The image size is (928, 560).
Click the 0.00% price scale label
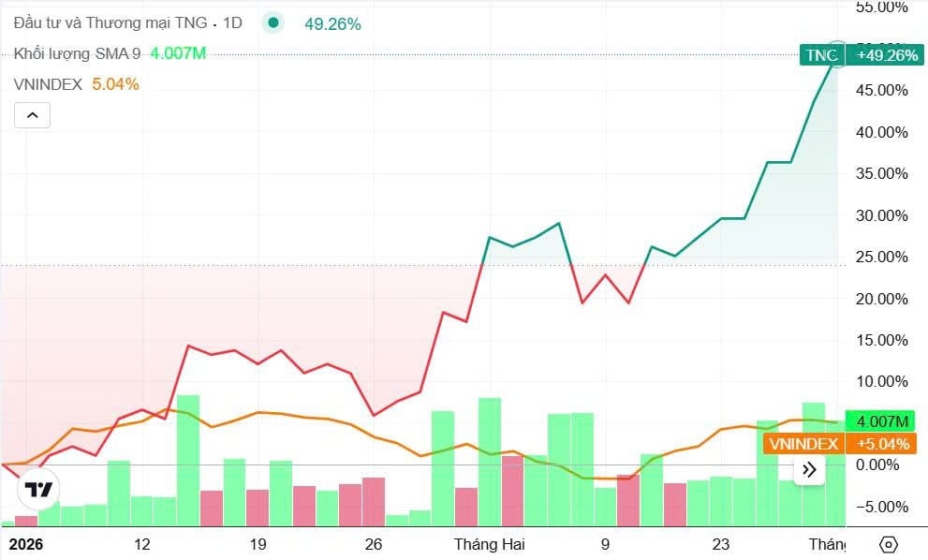884,465
